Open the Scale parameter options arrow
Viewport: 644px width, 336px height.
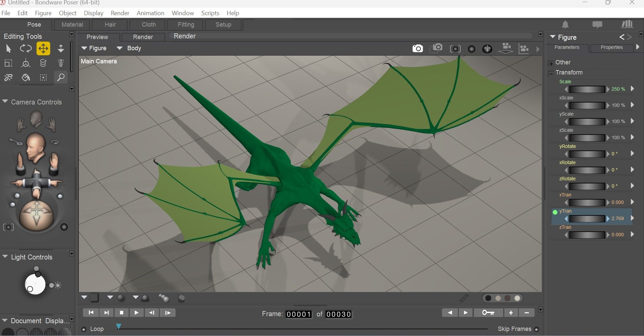click(x=632, y=89)
